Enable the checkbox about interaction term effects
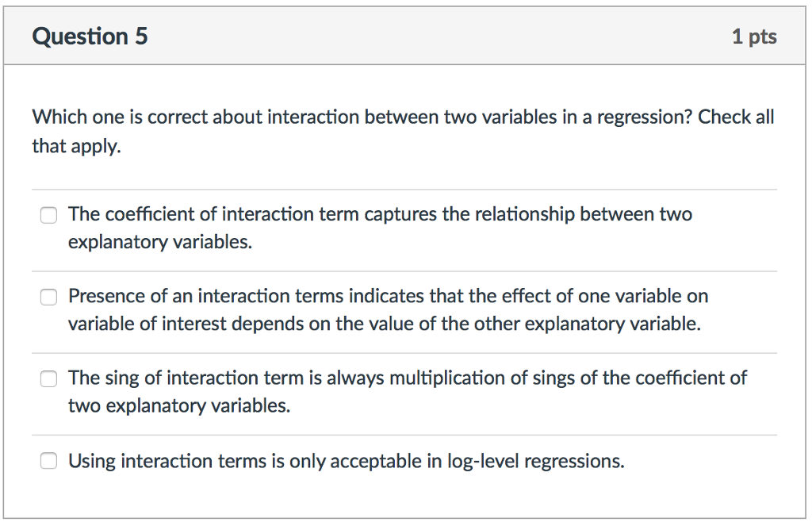The height and width of the screenshot is (526, 812). [48, 298]
